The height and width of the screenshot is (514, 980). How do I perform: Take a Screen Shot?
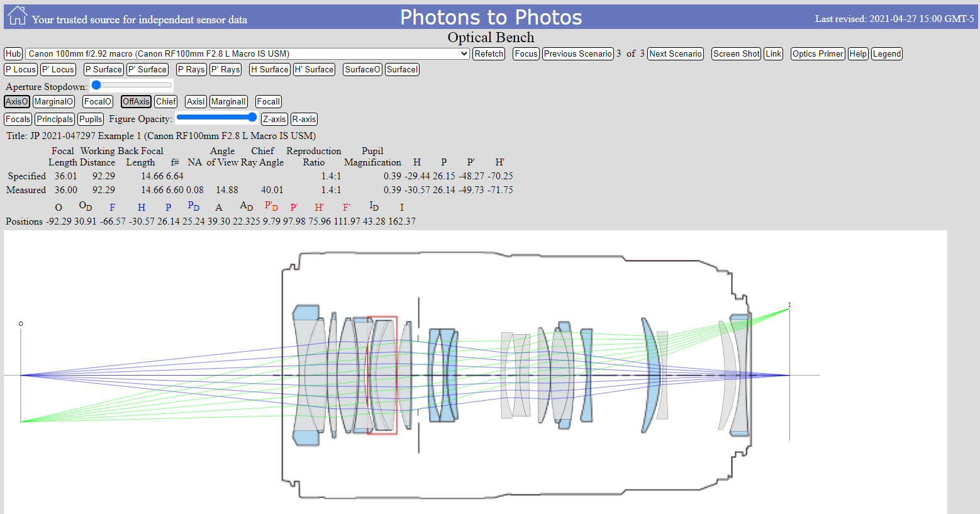(736, 54)
